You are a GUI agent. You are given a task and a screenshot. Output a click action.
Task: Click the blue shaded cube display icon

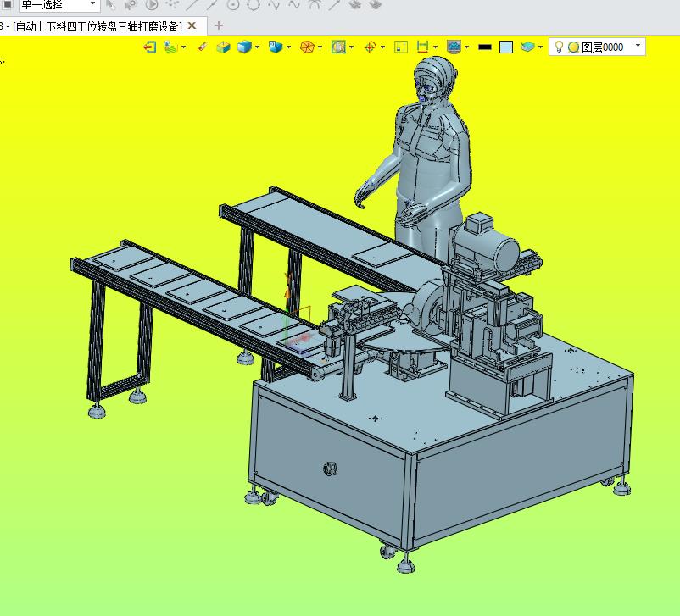244,47
